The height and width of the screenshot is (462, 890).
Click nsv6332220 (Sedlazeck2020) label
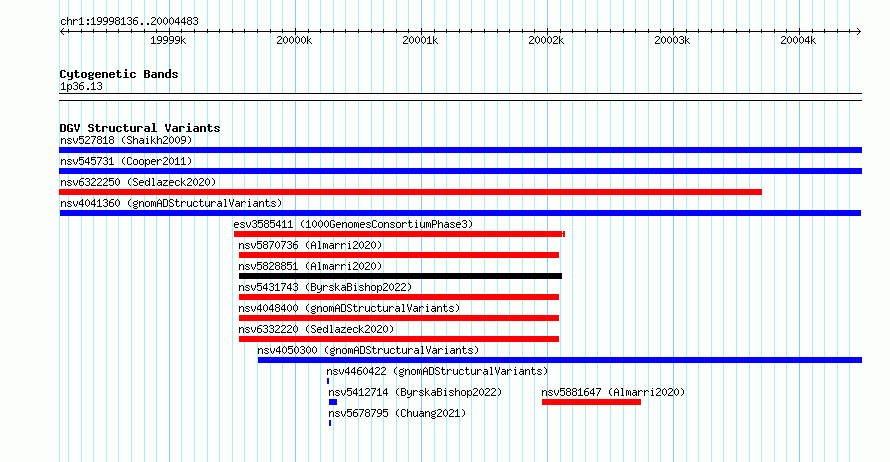pos(316,329)
